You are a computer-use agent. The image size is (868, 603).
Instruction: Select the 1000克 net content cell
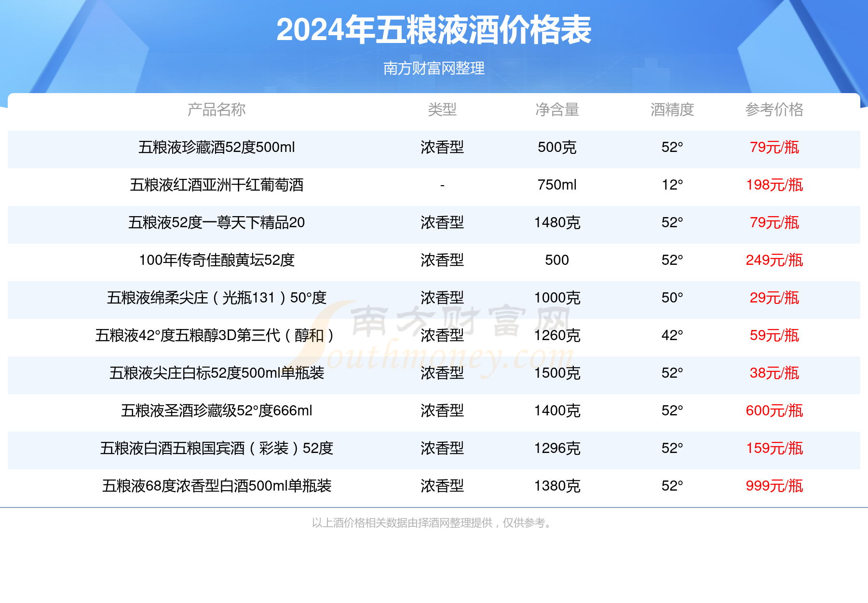point(557,298)
